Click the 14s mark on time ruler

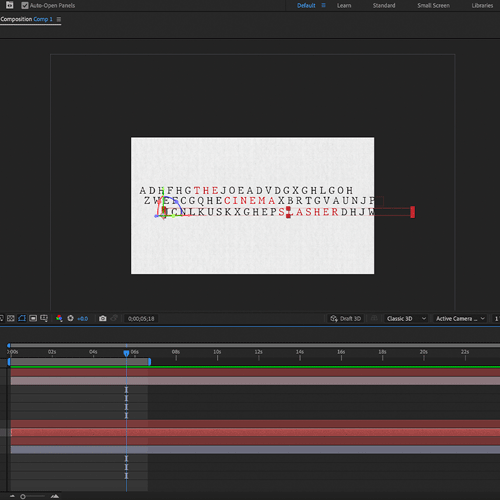[300, 352]
